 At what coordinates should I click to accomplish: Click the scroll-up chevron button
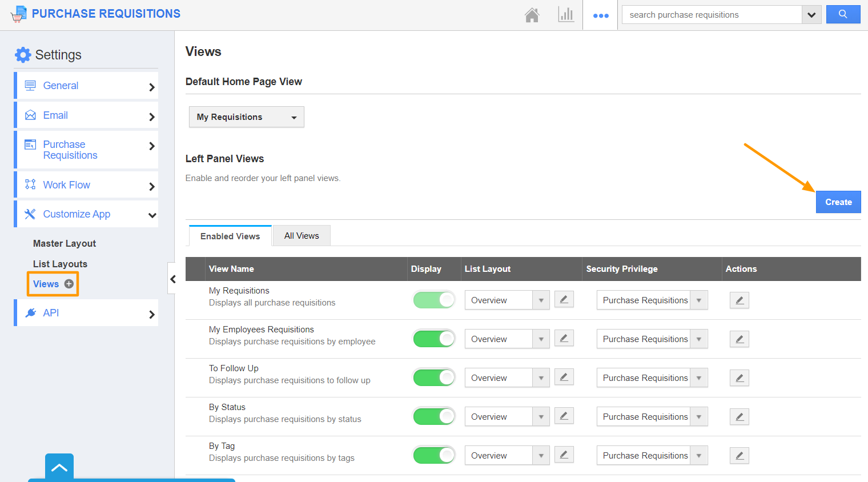pos(59,467)
